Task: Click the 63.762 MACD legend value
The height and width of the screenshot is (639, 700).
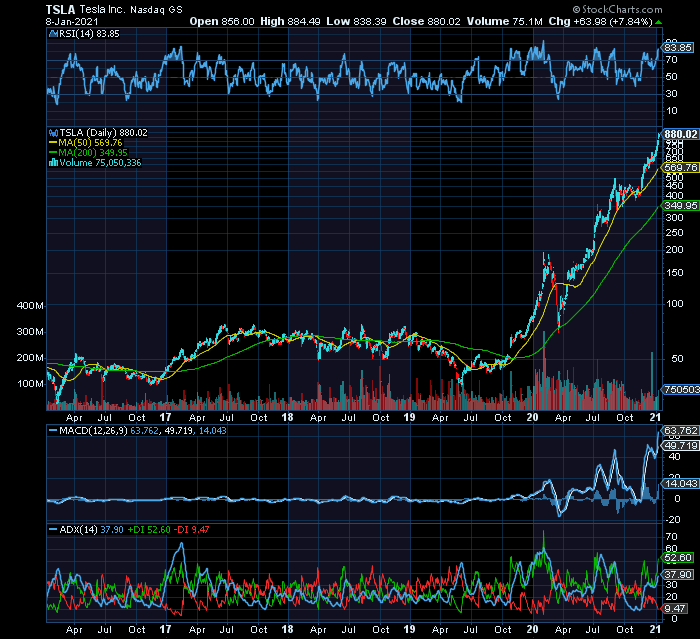Action: pyautogui.click(x=144, y=431)
